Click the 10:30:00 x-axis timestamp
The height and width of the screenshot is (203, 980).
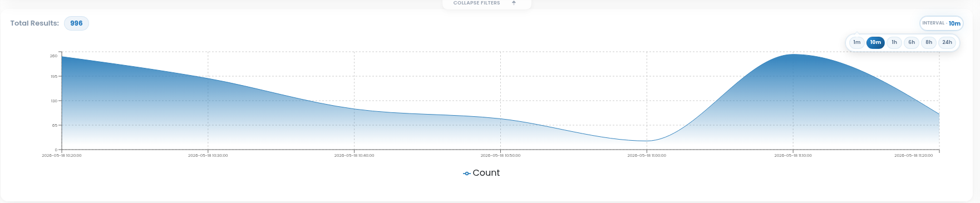pyautogui.click(x=208, y=156)
